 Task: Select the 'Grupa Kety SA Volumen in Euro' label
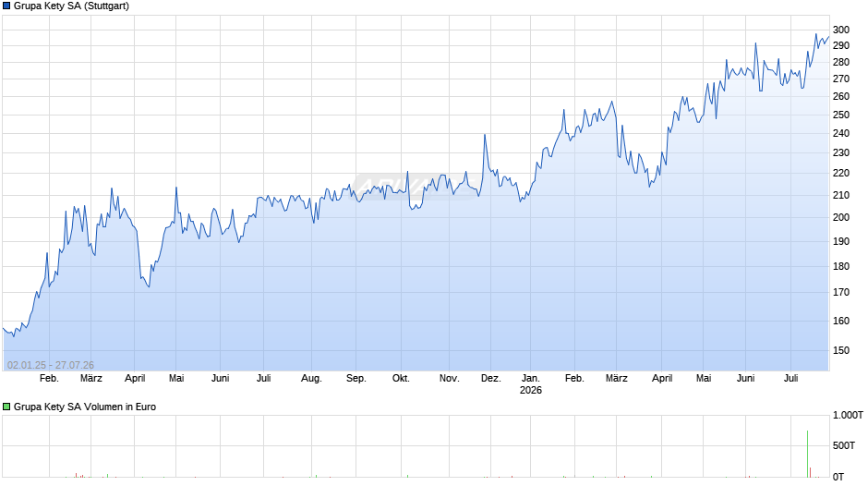(85, 407)
